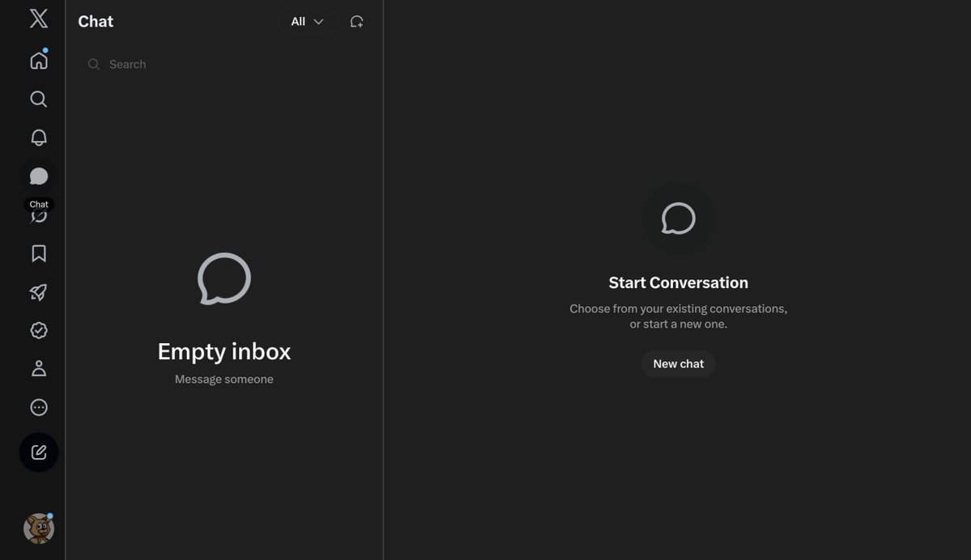971x560 pixels.
Task: Open More circle ellipsis icon
Action: pos(38,407)
